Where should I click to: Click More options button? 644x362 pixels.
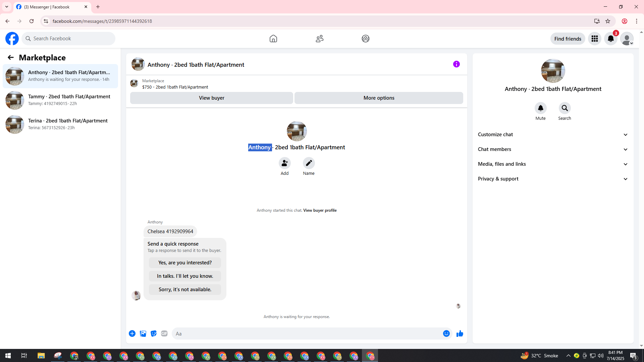pyautogui.click(x=379, y=98)
